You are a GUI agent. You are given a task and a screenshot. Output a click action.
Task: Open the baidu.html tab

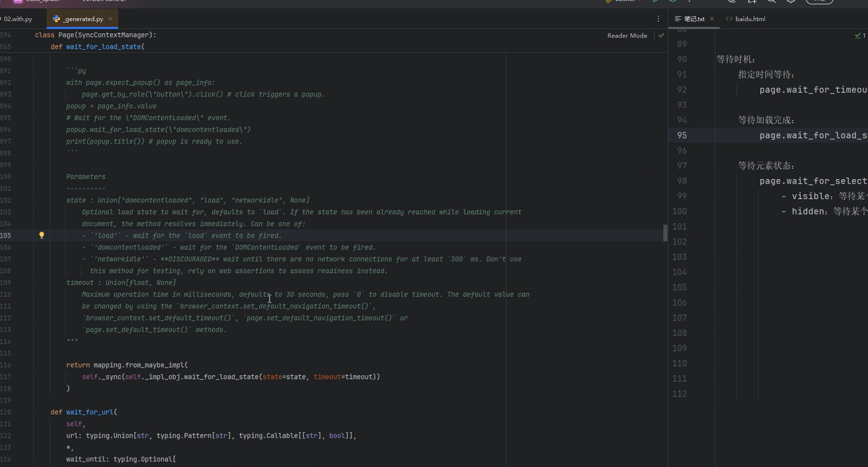tap(745, 19)
